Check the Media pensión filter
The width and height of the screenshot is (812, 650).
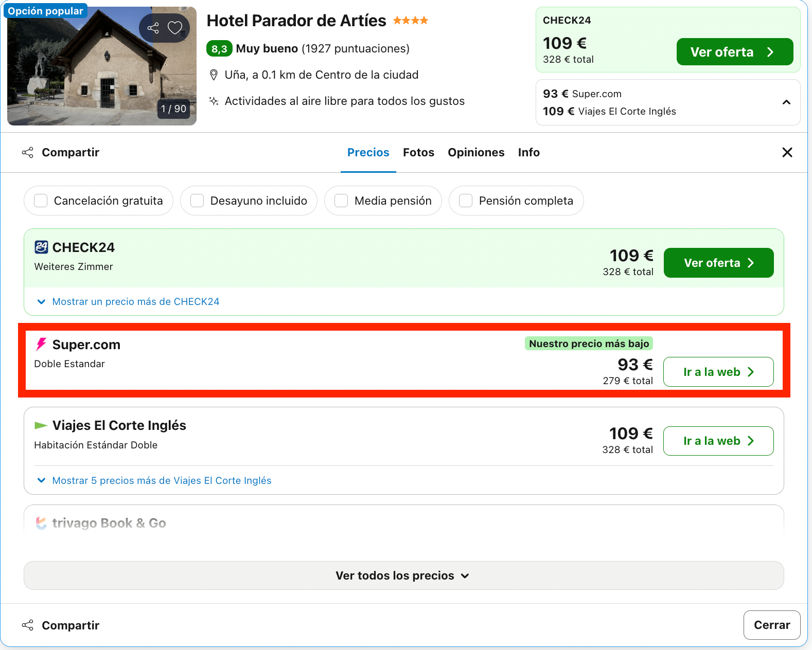click(x=341, y=201)
